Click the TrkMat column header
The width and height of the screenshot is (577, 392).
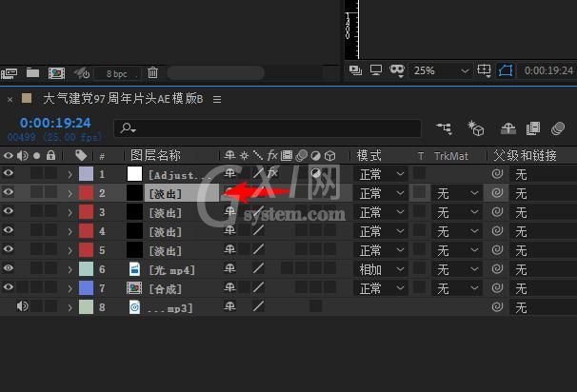pyautogui.click(x=450, y=156)
